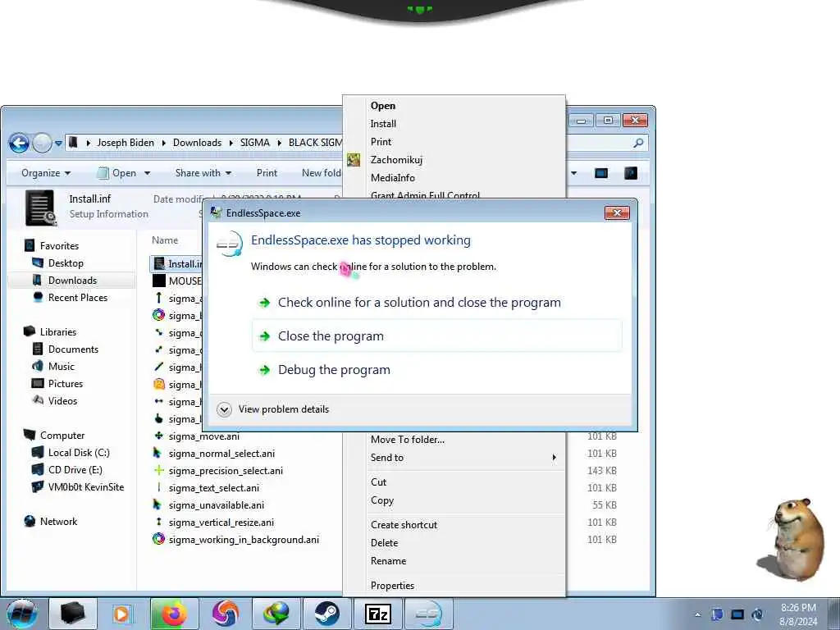Select sigma_precision_select.ani file
Screen dimensions: 840x630
coord(226,471)
